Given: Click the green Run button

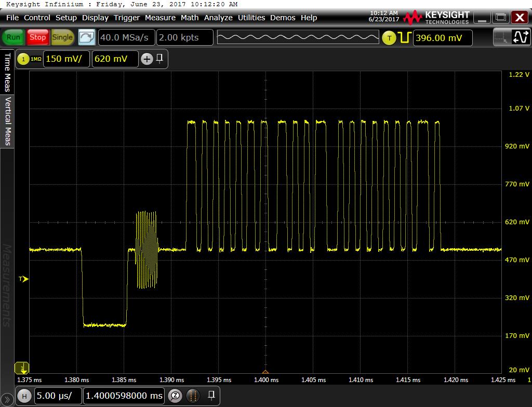Looking at the screenshot, I should click(x=13, y=37).
